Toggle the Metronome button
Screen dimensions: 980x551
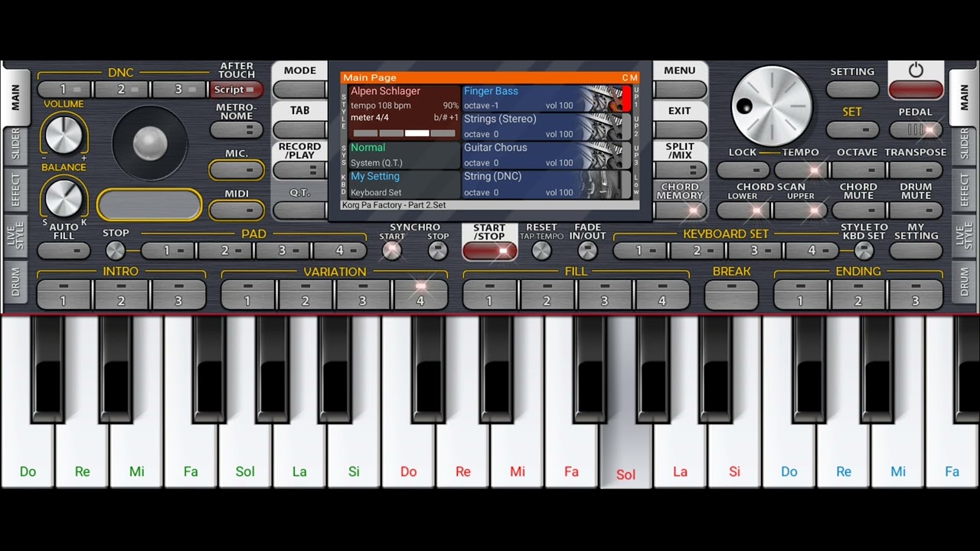click(x=237, y=130)
